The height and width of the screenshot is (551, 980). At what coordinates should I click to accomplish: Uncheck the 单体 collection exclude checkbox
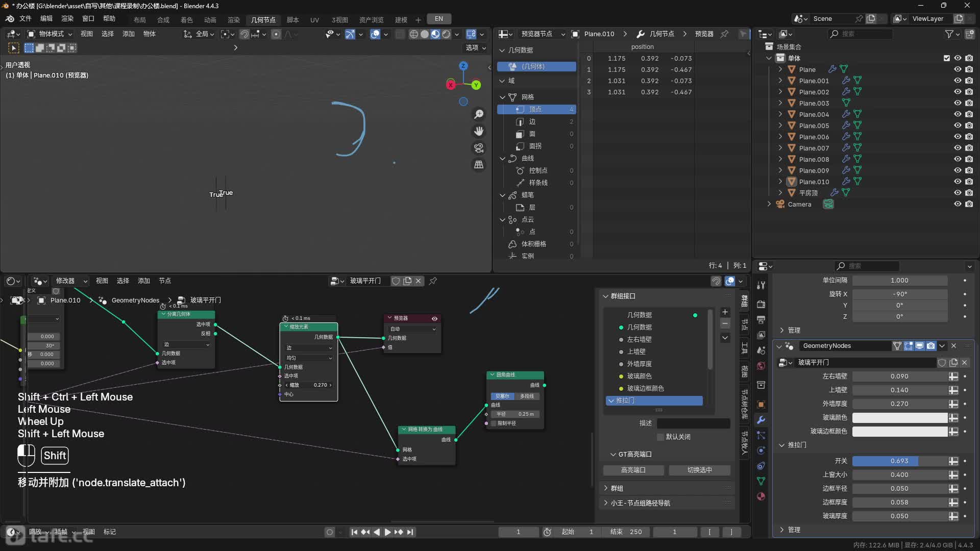[947, 58]
